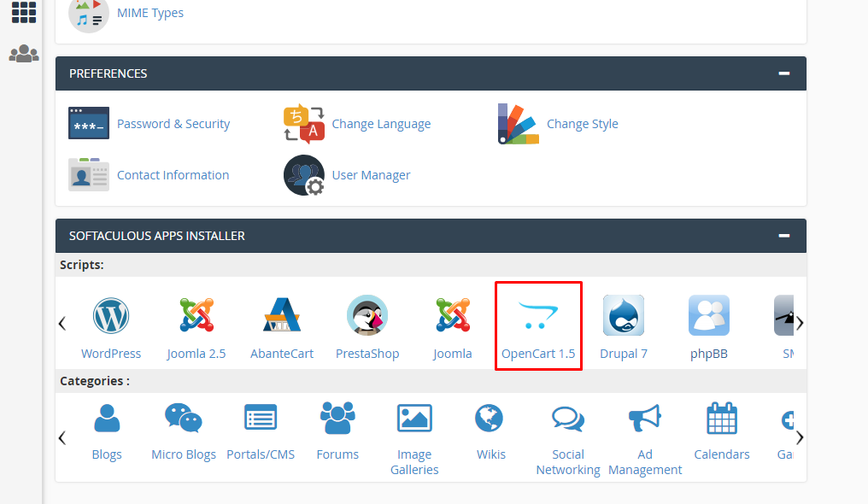Open the Calendars category icon

tap(722, 419)
